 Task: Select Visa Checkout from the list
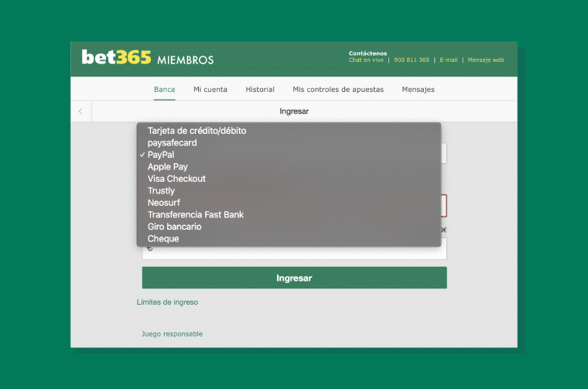(289, 179)
